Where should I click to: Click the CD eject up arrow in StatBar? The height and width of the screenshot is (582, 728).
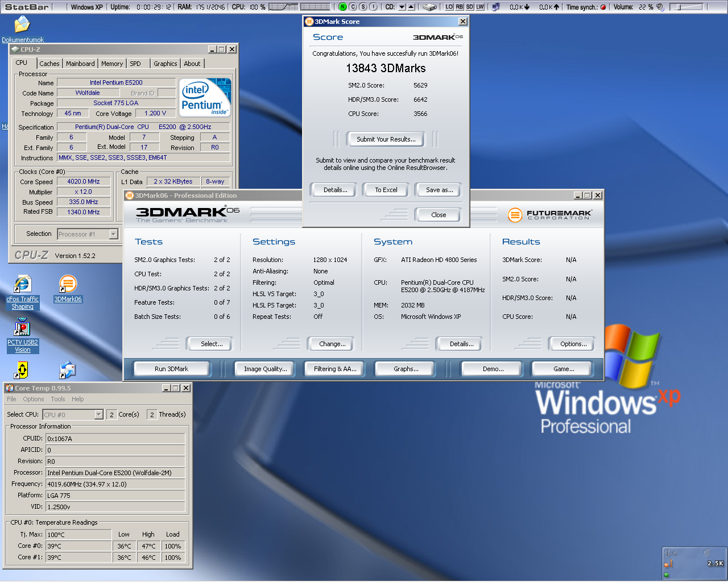click(411, 7)
